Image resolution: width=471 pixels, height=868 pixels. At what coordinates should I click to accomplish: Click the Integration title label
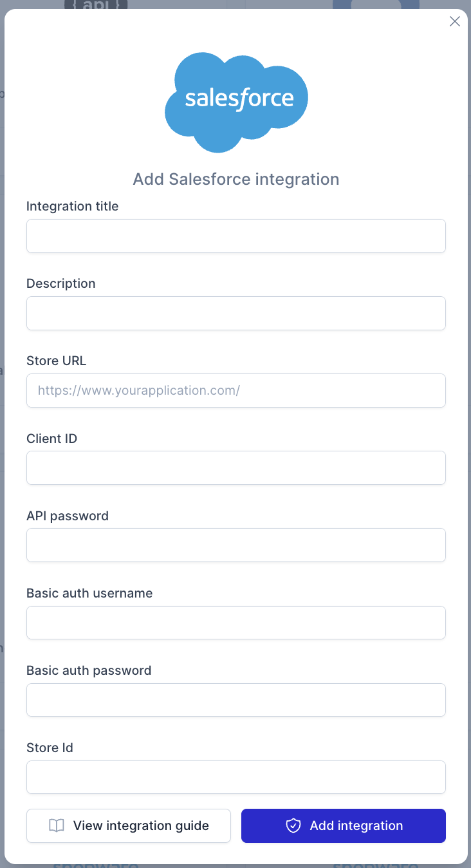pyautogui.click(x=72, y=206)
